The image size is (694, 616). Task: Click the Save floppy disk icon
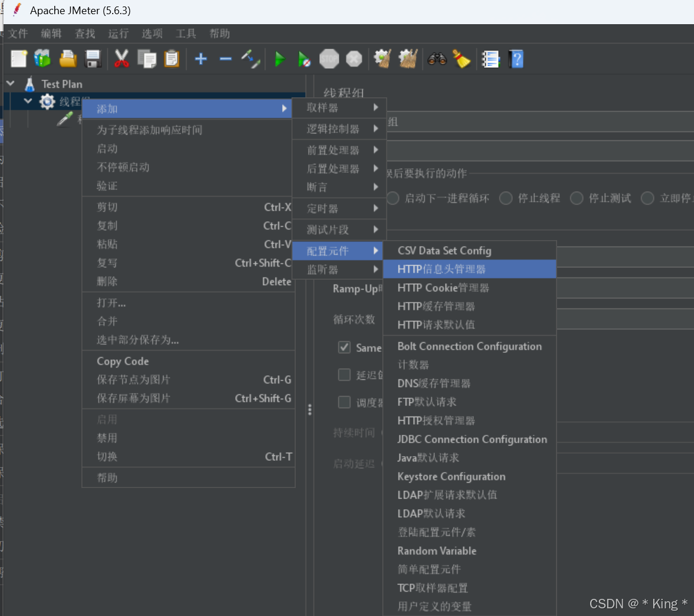coord(93,59)
